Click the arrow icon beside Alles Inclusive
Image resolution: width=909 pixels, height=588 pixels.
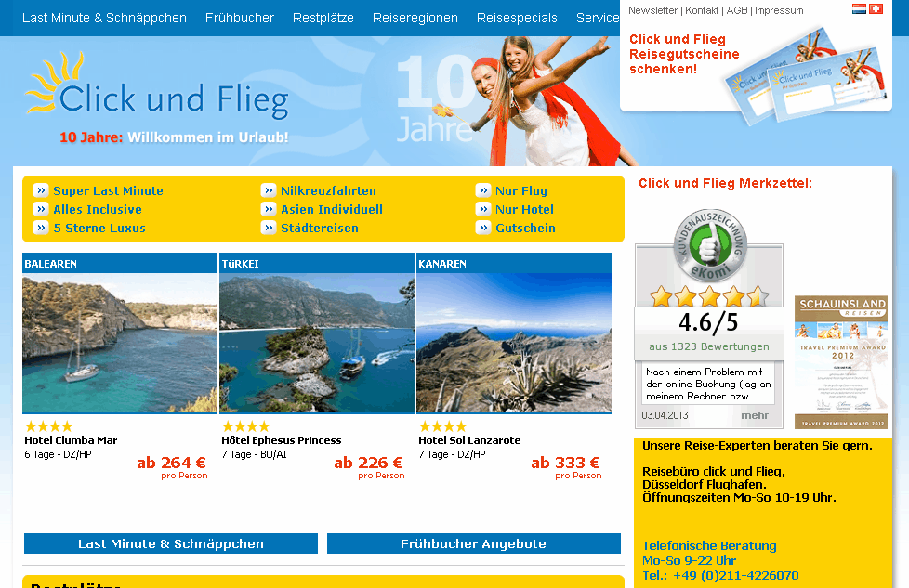(x=41, y=209)
